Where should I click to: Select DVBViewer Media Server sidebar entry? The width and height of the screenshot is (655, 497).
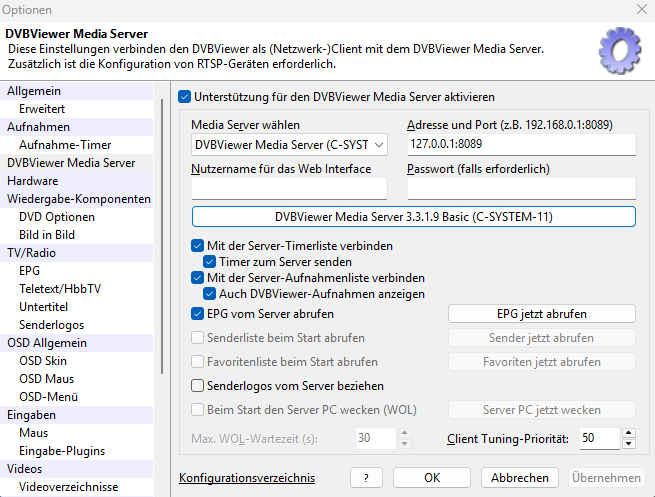[x=76, y=163]
